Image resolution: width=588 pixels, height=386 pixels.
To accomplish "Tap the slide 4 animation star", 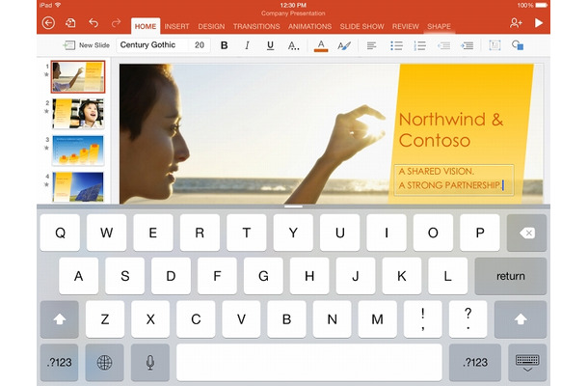I will click(x=46, y=184).
